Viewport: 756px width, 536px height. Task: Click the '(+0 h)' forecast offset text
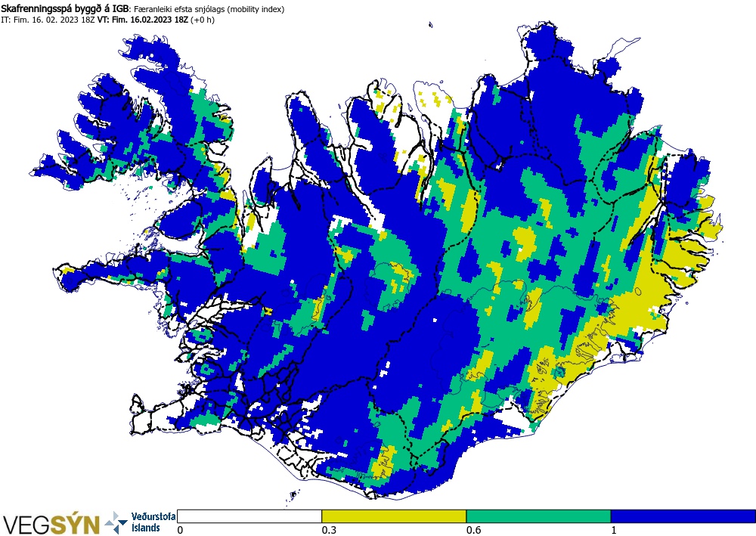pyautogui.click(x=203, y=20)
